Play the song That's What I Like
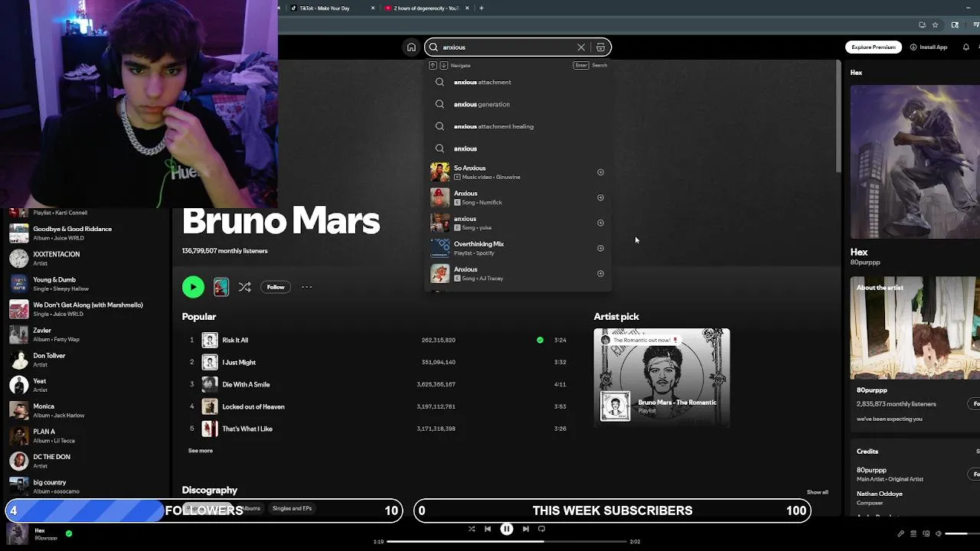The height and width of the screenshot is (551, 980). click(247, 429)
